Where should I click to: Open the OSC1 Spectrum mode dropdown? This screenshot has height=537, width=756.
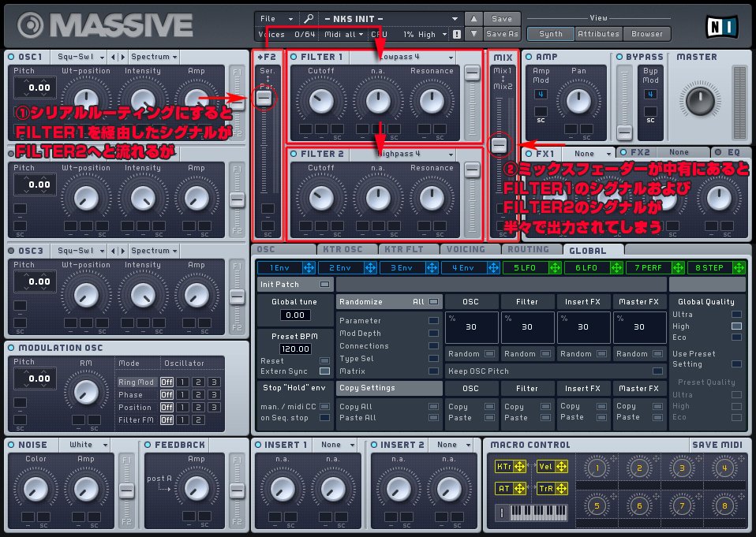[154, 57]
